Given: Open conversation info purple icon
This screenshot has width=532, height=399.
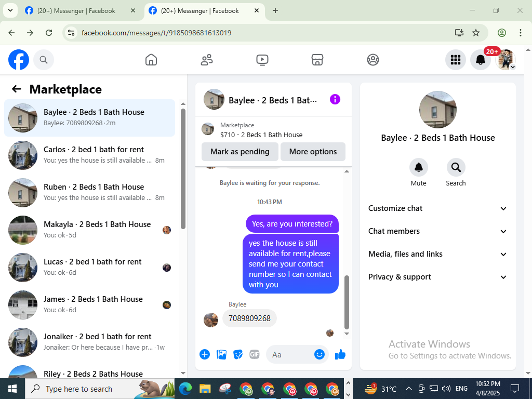Looking at the screenshot, I should tap(335, 99).
